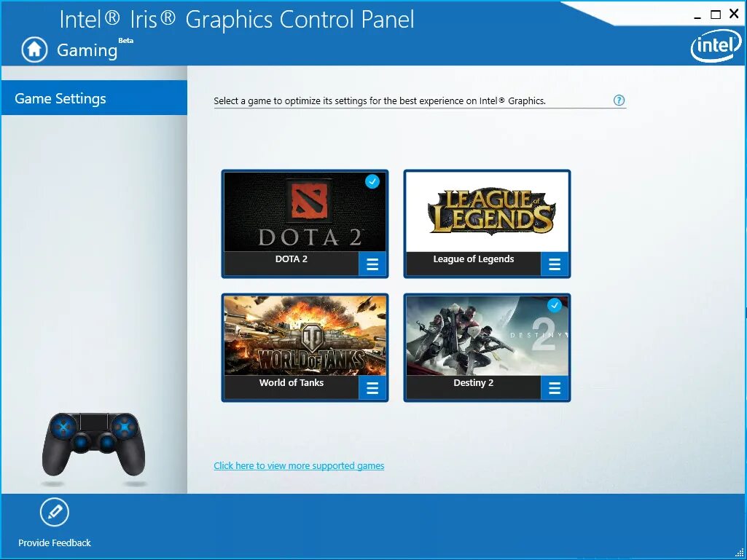This screenshot has width=747, height=560.
Task: Open the help question mark icon
Action: (619, 100)
